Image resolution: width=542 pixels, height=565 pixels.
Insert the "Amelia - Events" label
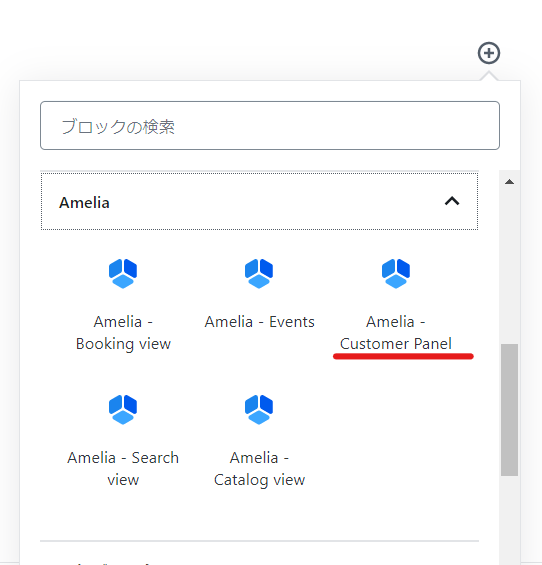tap(259, 322)
